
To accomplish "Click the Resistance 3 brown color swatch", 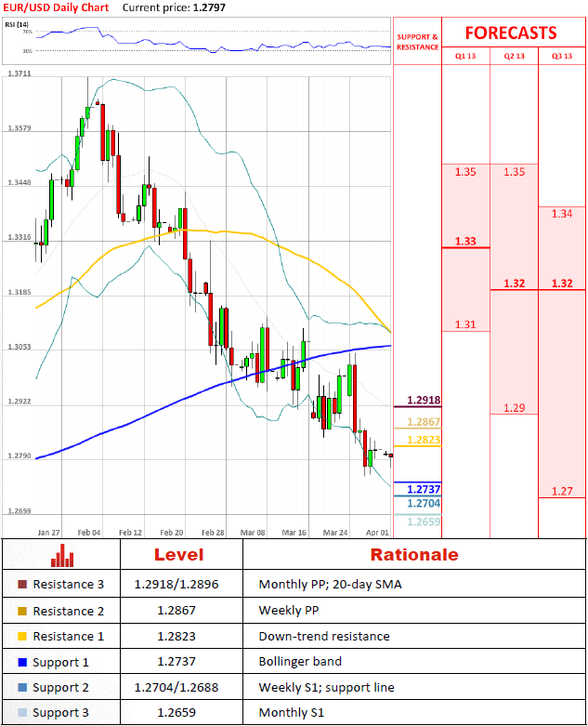I will pyautogui.click(x=22, y=585).
